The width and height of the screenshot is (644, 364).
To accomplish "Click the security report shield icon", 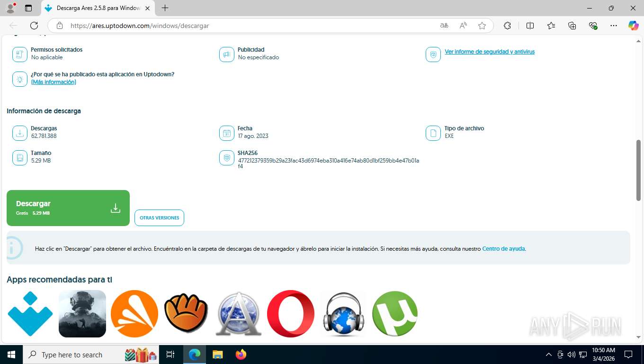I will [x=433, y=55].
